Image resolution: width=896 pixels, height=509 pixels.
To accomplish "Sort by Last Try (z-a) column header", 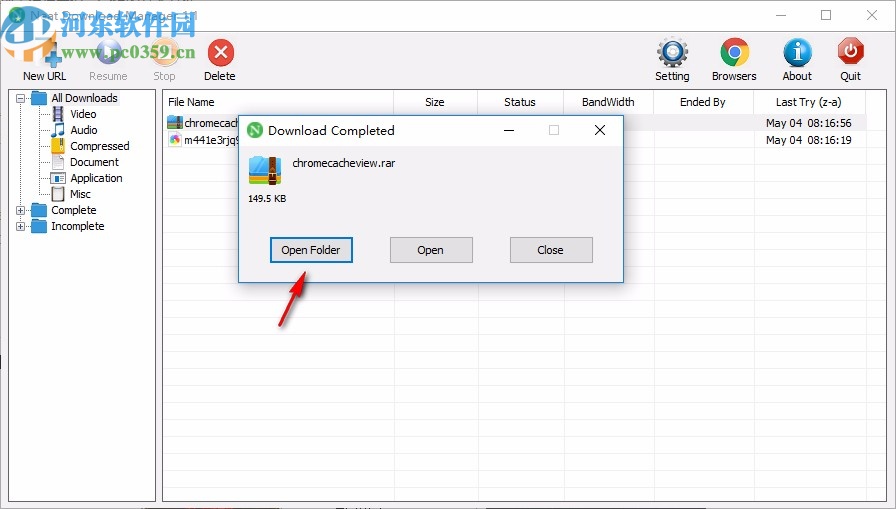I will [809, 102].
